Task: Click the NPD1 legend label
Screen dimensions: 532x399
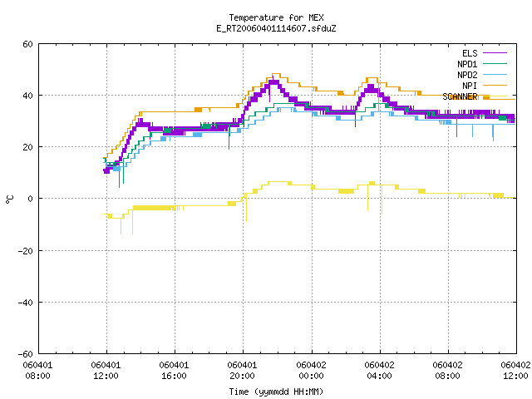Action: tap(467, 64)
